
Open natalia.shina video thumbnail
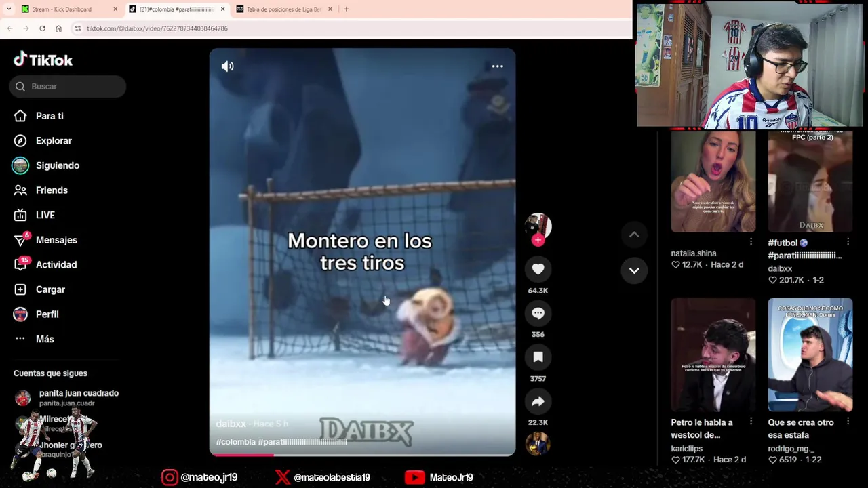coord(713,182)
